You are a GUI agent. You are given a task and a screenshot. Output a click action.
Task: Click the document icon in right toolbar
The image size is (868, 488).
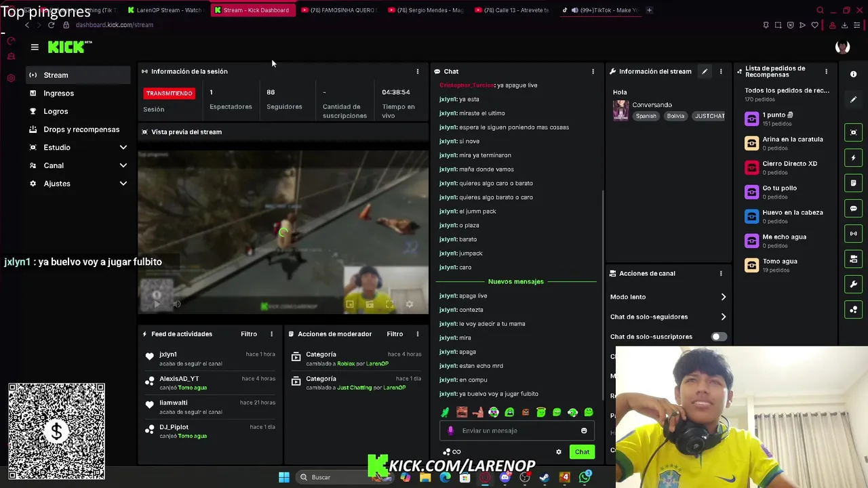click(854, 183)
